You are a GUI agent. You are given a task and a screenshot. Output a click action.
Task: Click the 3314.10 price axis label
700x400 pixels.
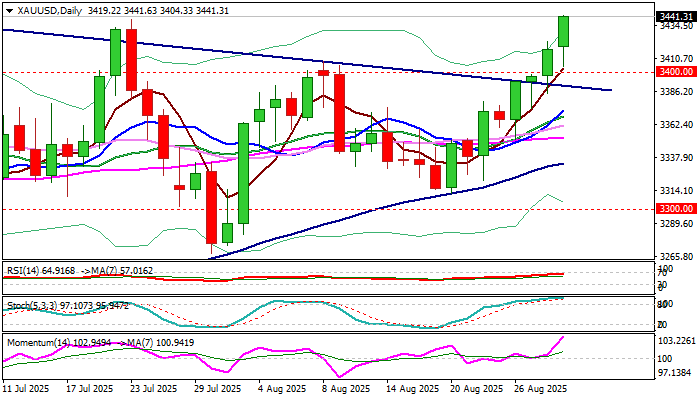(x=677, y=190)
